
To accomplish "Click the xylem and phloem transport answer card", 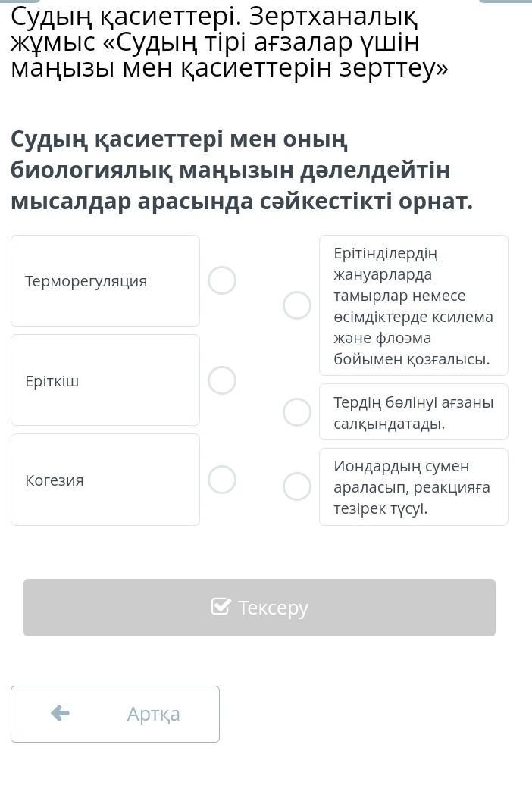I will (x=413, y=305).
